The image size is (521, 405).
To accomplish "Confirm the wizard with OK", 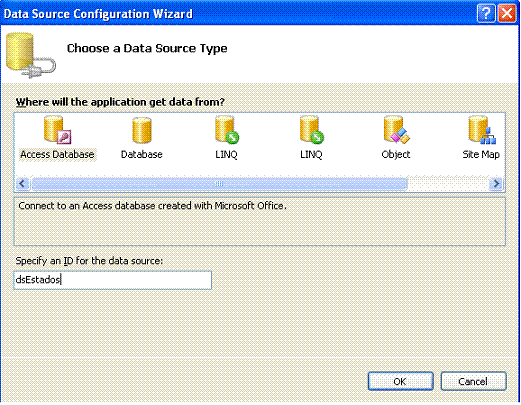I will (x=400, y=381).
